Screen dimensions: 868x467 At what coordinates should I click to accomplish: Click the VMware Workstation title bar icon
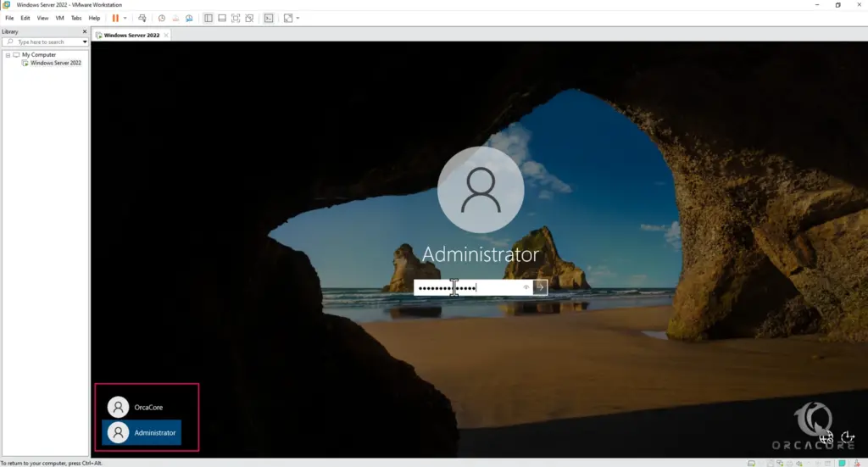7,4
